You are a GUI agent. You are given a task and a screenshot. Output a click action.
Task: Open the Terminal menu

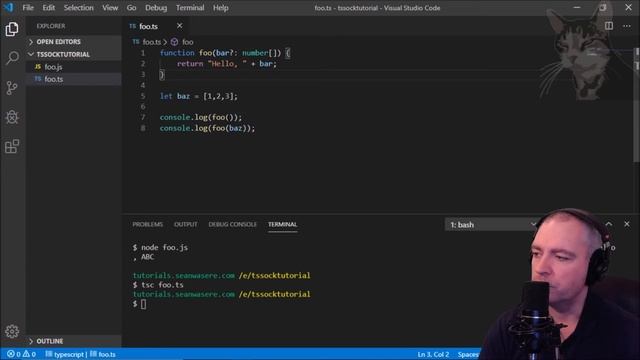click(190, 8)
